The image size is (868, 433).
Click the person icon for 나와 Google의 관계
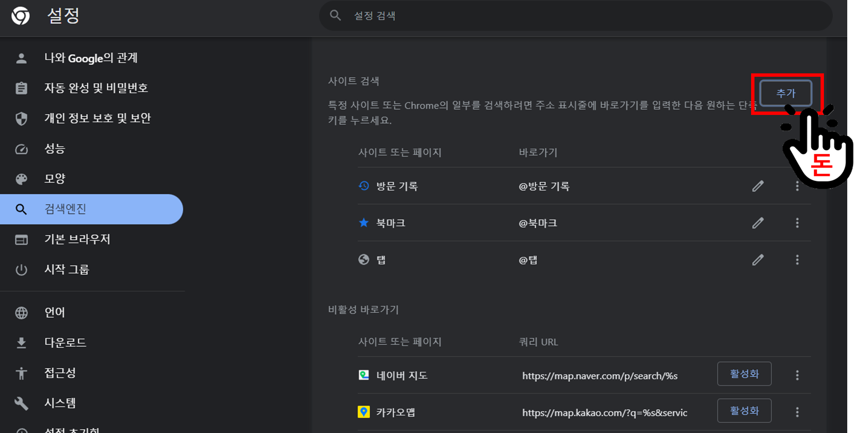tap(21, 58)
